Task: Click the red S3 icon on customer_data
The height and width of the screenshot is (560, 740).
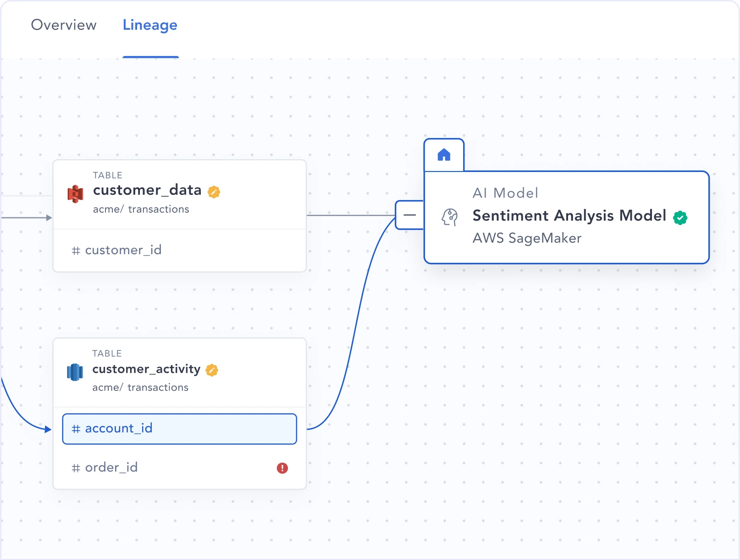Action: click(x=76, y=194)
